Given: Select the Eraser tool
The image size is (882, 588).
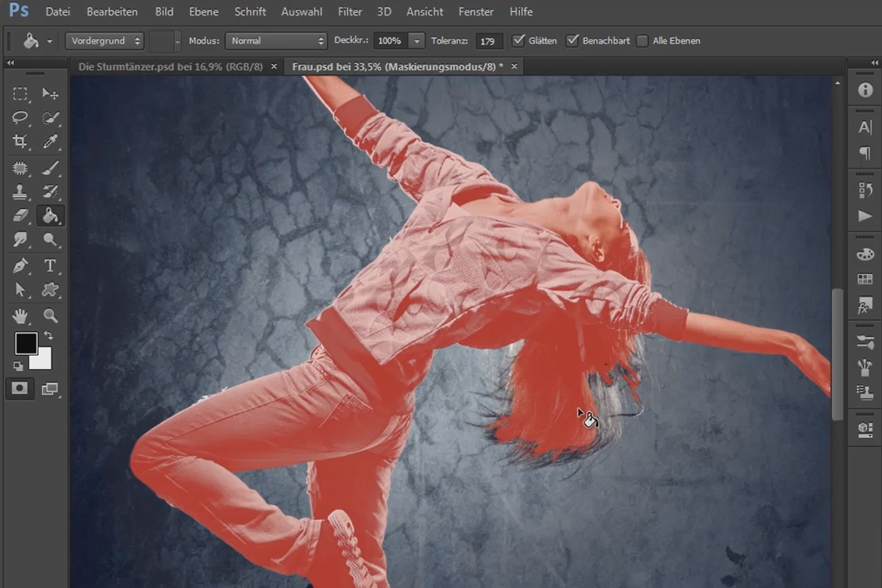Looking at the screenshot, I should coord(20,215).
